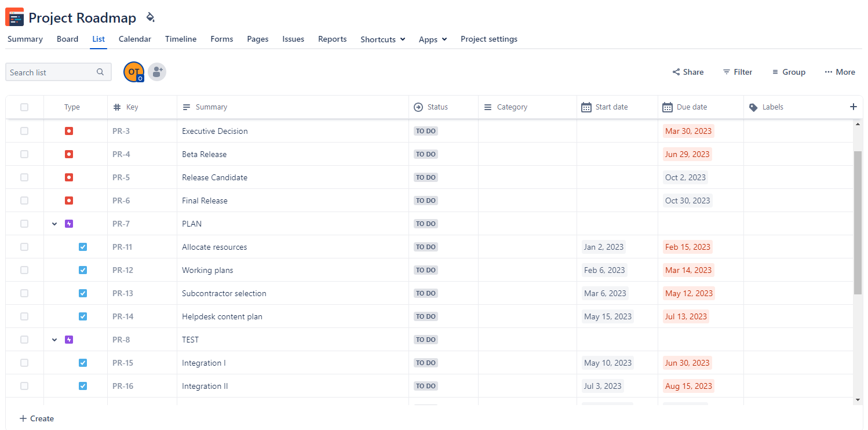
Task: Click the tag icon in the Labels column header
Action: (753, 107)
